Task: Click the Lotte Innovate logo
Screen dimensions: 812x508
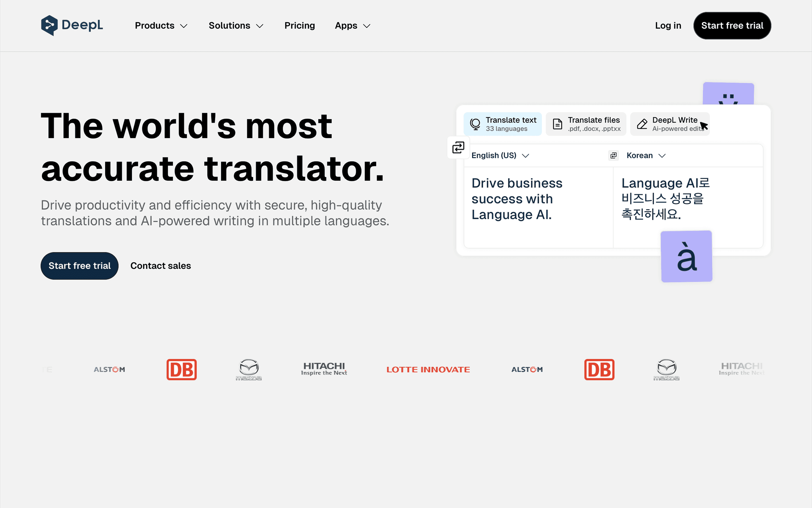Action: tap(428, 370)
